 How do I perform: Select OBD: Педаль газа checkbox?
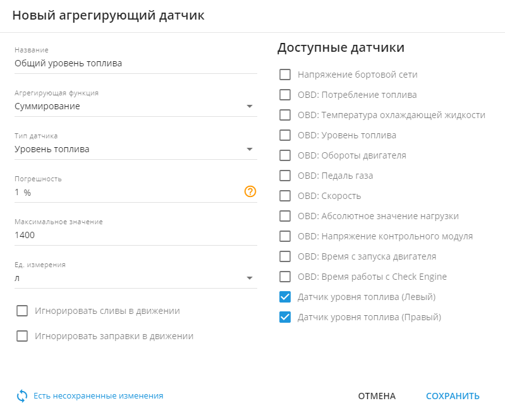click(285, 176)
